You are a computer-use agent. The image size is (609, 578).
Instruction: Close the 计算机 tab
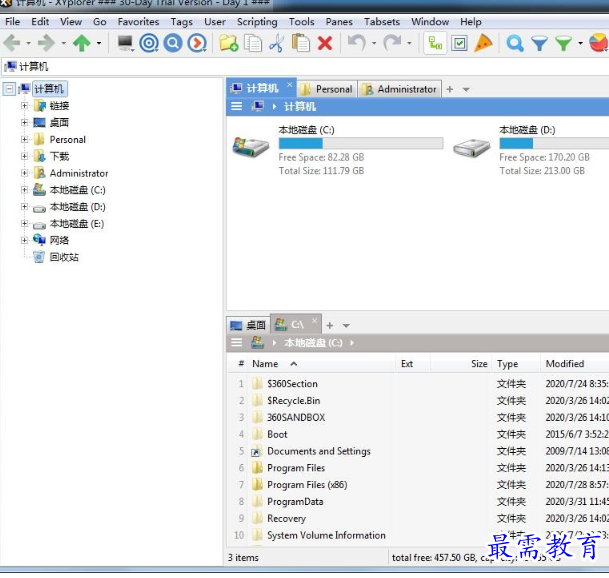coord(289,84)
